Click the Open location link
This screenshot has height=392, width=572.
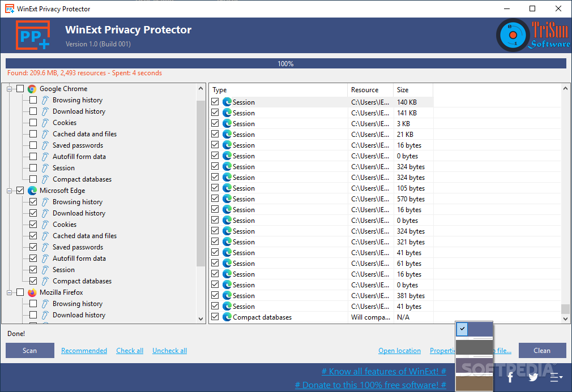(399, 351)
